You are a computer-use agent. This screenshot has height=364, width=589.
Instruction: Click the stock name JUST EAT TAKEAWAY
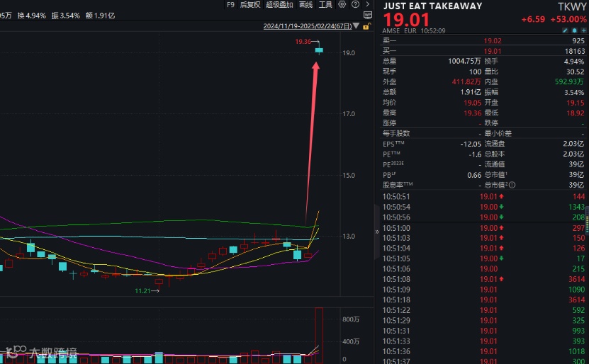[433, 6]
